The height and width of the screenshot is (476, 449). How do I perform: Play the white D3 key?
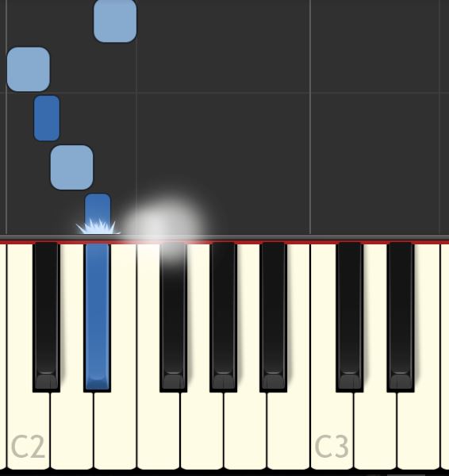point(375,431)
